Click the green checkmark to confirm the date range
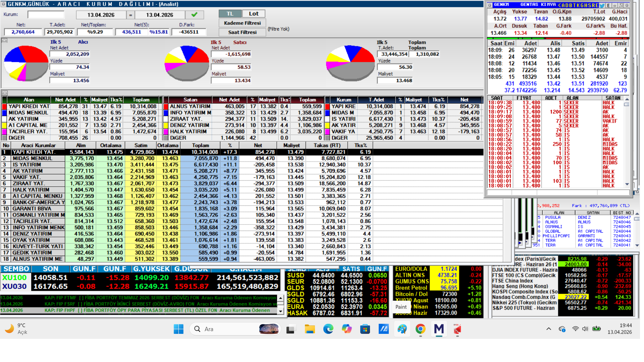Viewport: 644px width, 362px height. coord(194,15)
